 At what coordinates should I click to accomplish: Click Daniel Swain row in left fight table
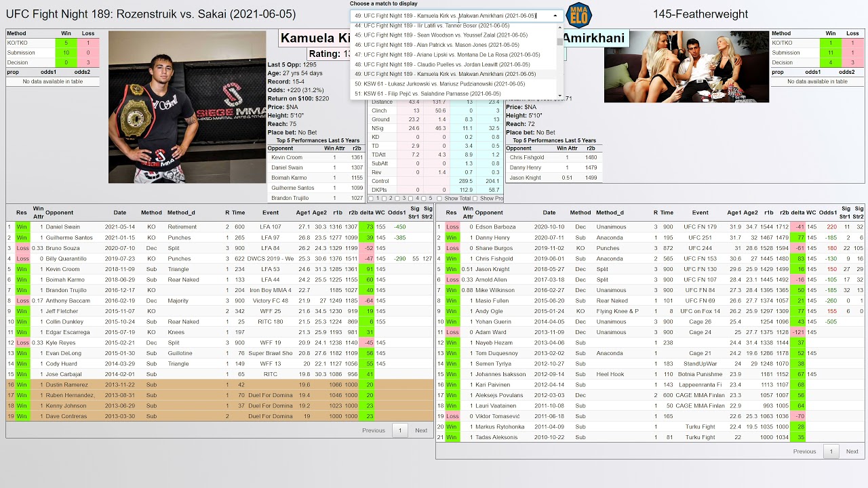220,227
